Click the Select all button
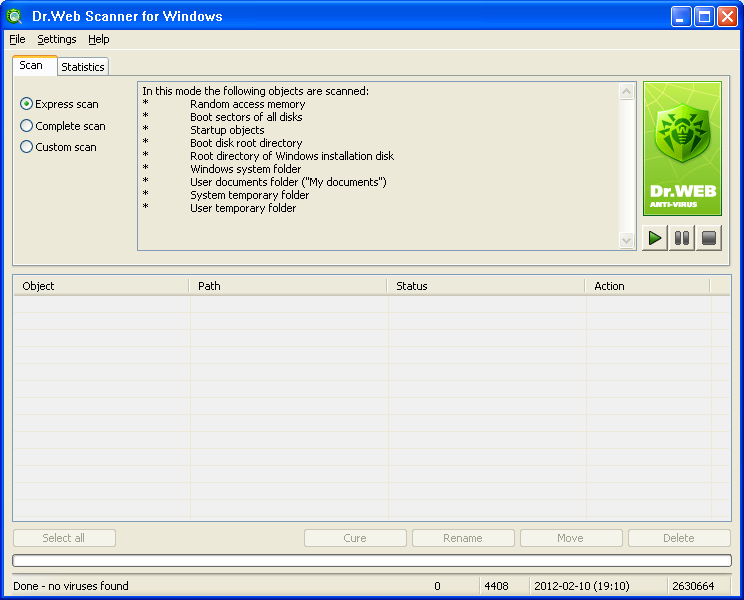The width and height of the screenshot is (744, 600). (x=64, y=538)
